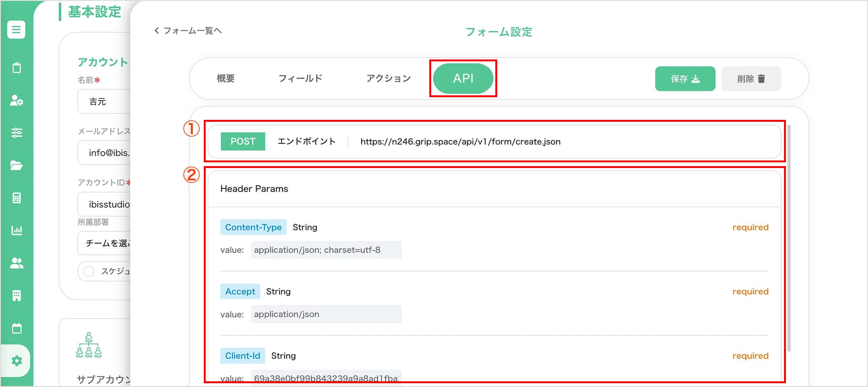The width and height of the screenshot is (868, 387).
Task: Click the Accept value application/json field
Action: pyautogui.click(x=326, y=314)
